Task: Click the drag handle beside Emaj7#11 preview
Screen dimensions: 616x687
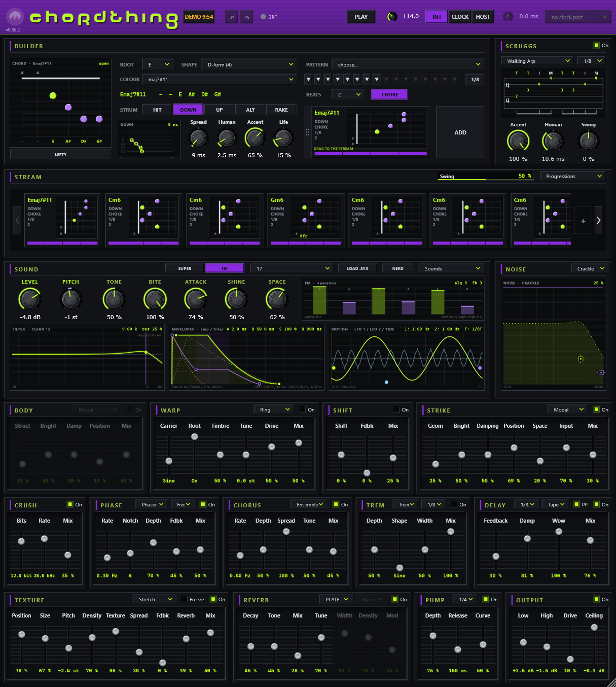Action: coord(307,132)
